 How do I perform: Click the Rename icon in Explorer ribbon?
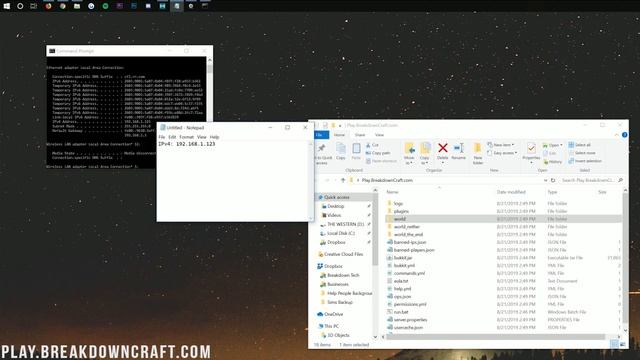458,148
